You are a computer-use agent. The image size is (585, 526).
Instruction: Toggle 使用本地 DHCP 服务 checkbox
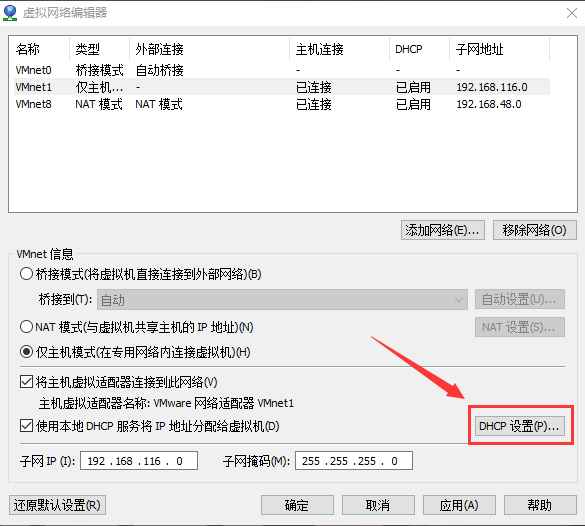(x=26, y=426)
